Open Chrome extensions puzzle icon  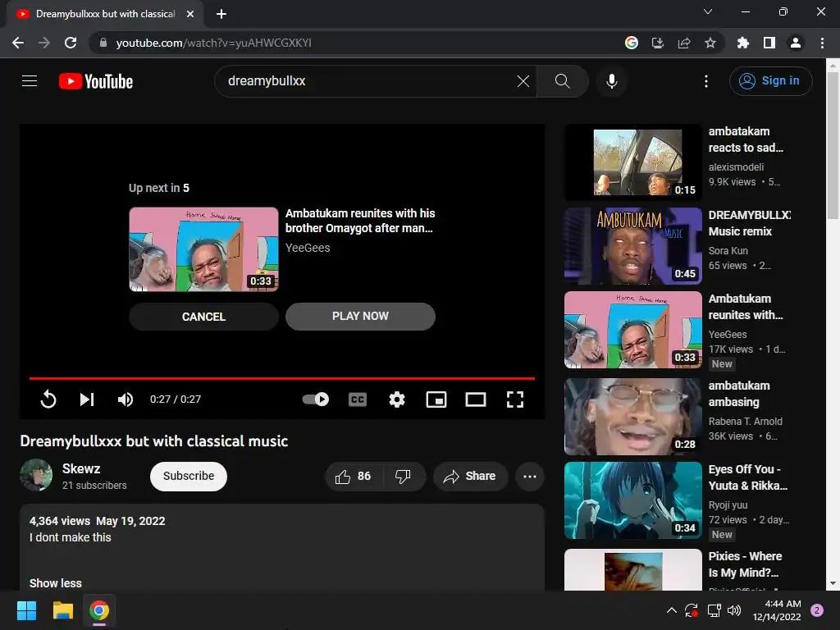[743, 43]
